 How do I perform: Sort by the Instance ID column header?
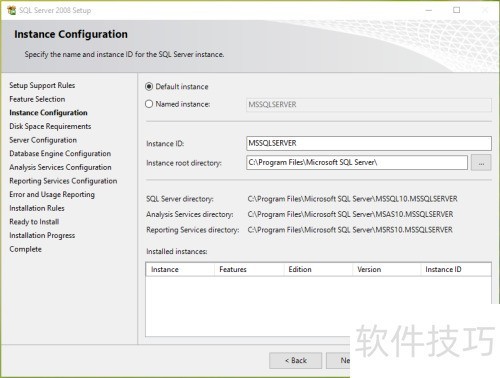point(456,269)
